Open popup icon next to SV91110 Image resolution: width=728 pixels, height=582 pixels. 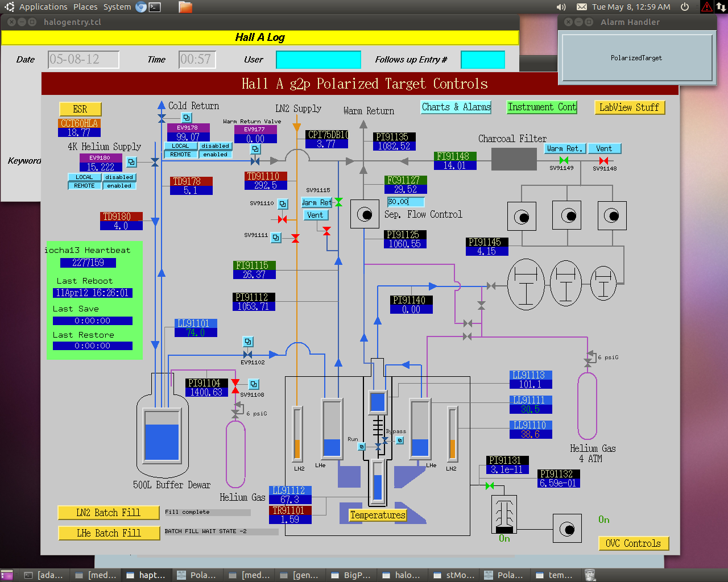283,203
